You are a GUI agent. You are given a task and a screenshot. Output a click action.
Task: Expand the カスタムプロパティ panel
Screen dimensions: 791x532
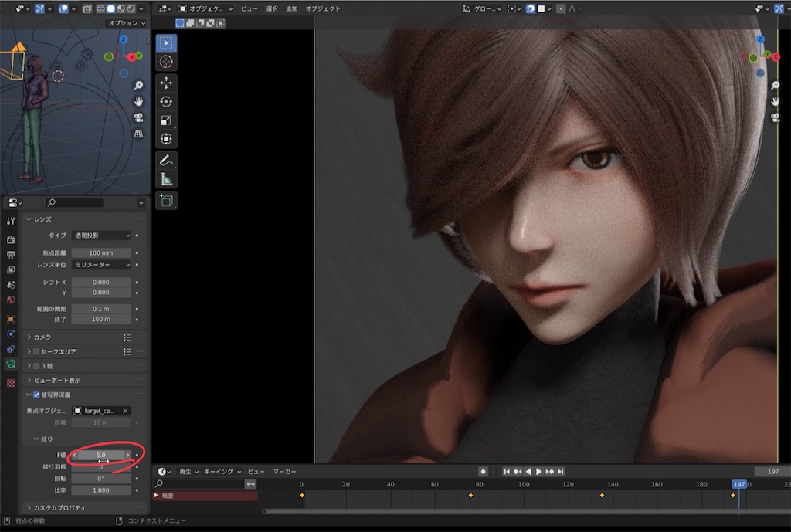(x=58, y=507)
